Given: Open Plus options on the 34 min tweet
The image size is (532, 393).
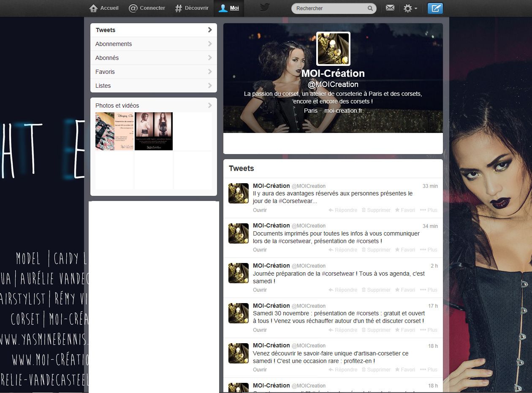Looking at the screenshot, I should [x=429, y=250].
